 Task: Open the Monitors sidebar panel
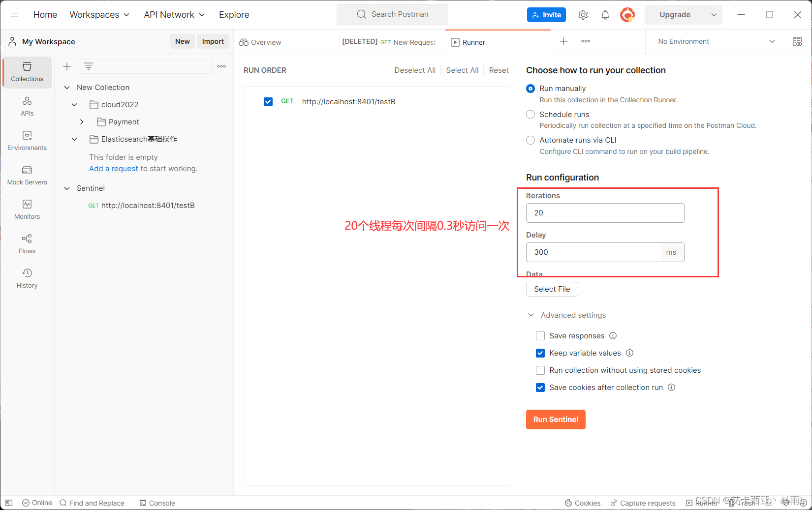[x=27, y=210]
